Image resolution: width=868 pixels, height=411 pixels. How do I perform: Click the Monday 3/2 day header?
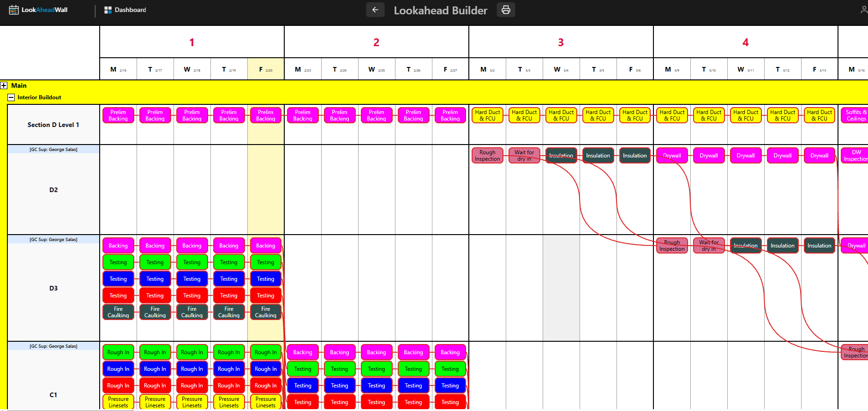click(x=487, y=69)
